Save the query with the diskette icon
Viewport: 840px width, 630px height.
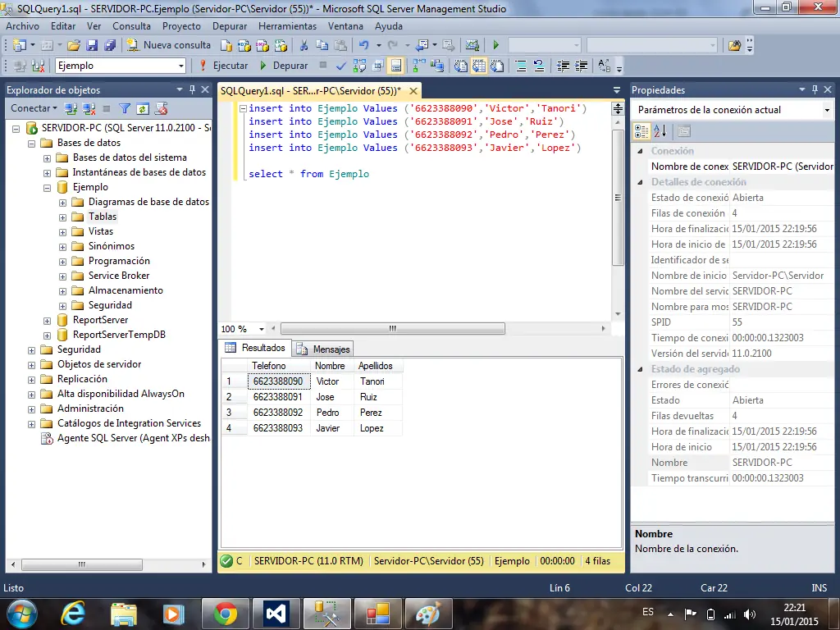[x=92, y=46]
